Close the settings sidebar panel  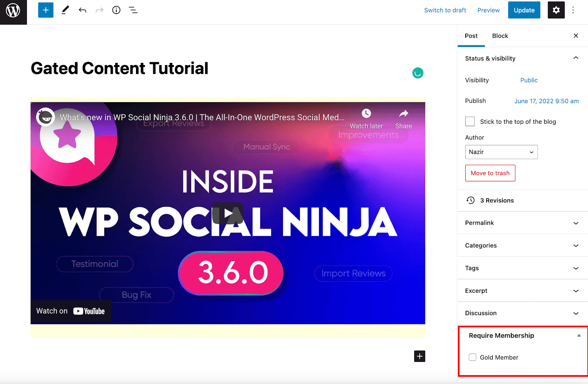pos(576,36)
